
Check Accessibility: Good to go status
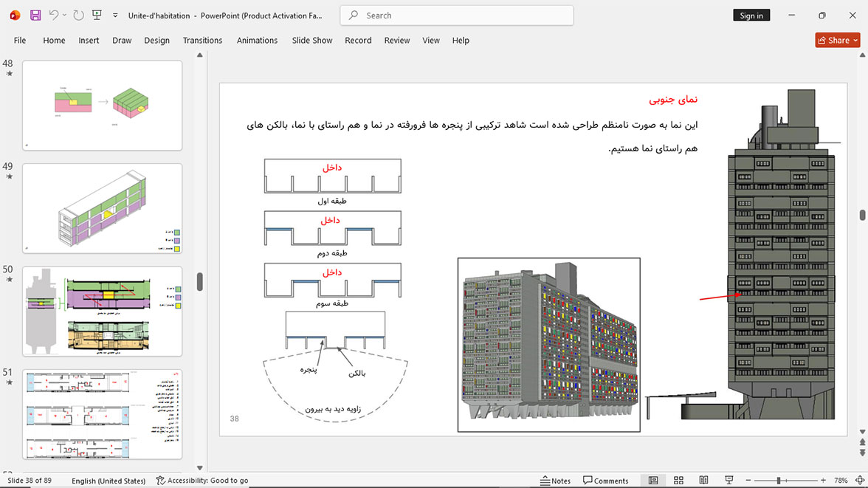click(x=202, y=480)
